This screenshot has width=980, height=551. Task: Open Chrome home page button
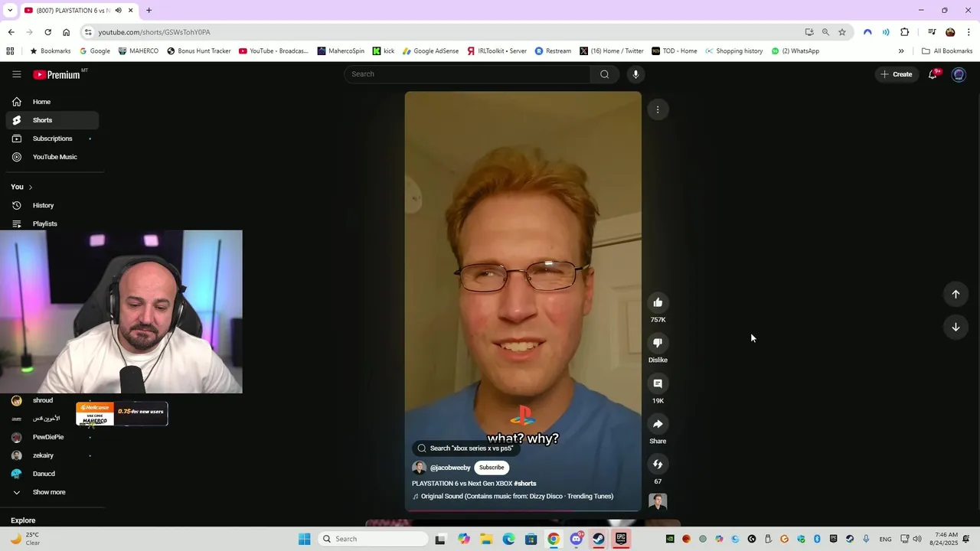click(x=67, y=32)
